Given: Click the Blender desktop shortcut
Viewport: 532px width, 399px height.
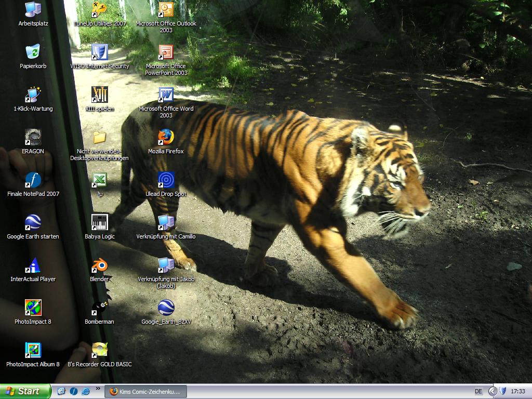Looking at the screenshot, I should pos(99,265).
